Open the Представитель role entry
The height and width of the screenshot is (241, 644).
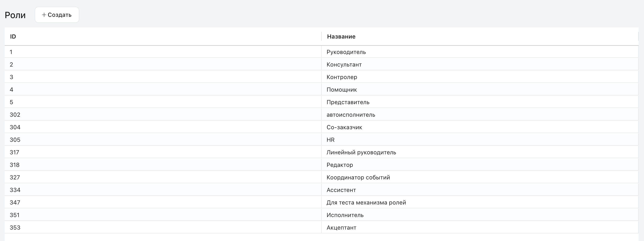click(x=348, y=102)
